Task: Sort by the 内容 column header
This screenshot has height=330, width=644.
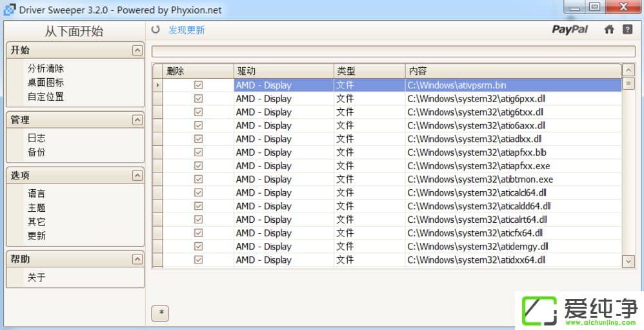Action: pyautogui.click(x=514, y=70)
